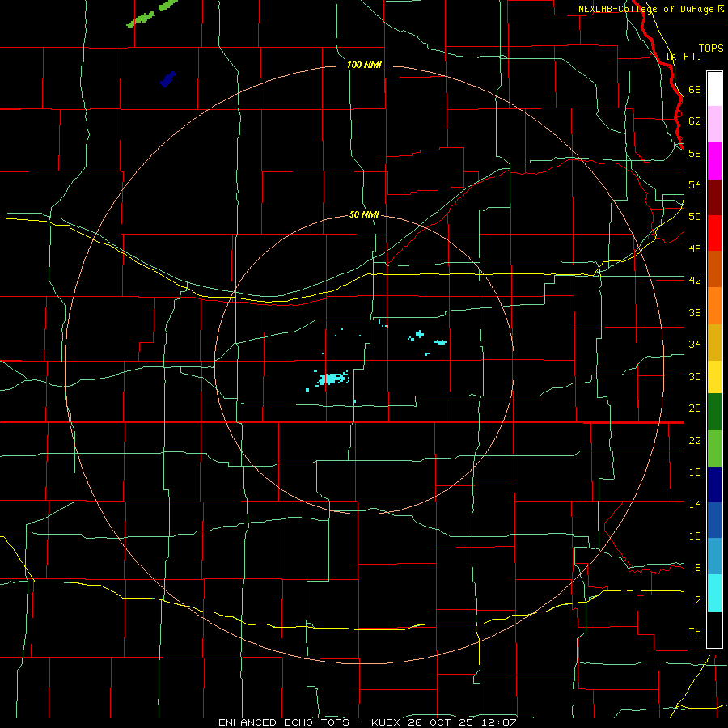The image size is (728, 728).
Task: Click the "10" legend value
Action: coord(695,535)
